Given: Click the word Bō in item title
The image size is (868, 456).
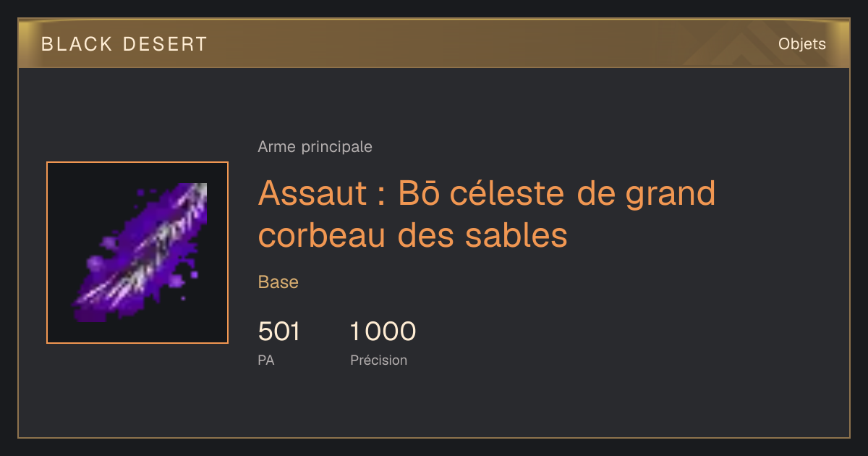Looking at the screenshot, I should pos(417,193).
